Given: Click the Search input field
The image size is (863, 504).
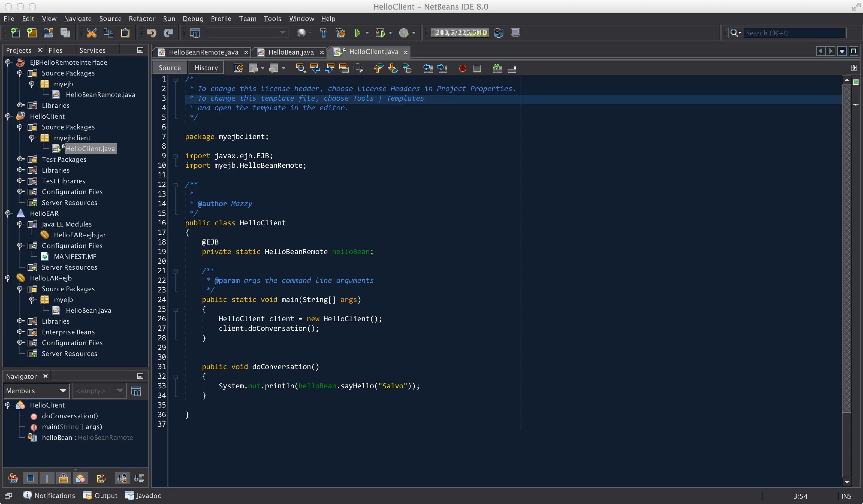Looking at the screenshot, I should [794, 33].
